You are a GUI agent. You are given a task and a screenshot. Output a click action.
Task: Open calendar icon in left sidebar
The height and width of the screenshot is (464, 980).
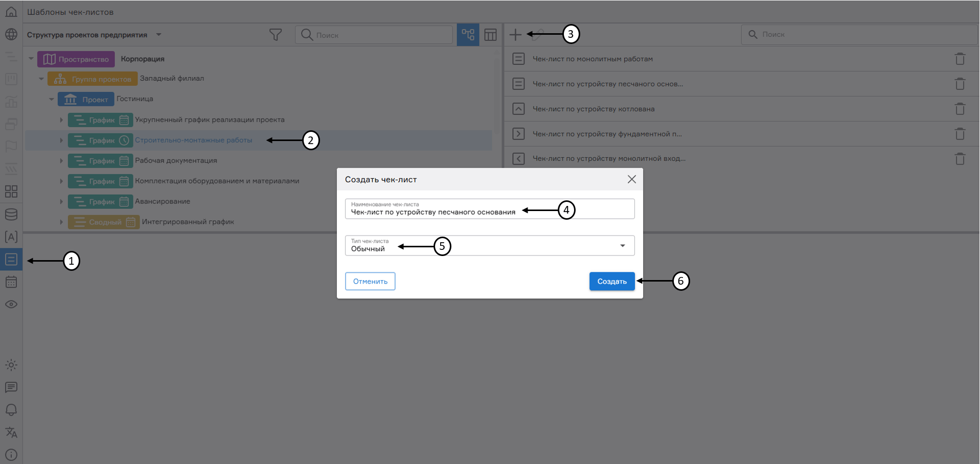11,282
